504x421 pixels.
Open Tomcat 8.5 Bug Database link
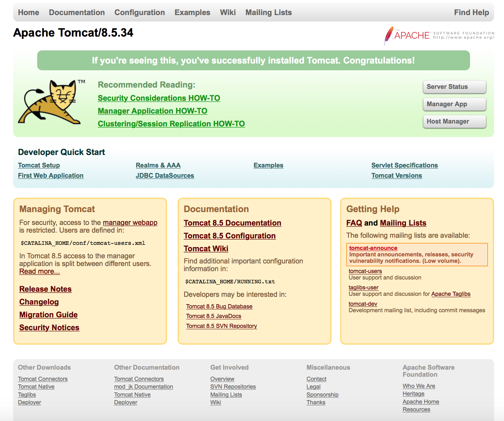click(219, 306)
